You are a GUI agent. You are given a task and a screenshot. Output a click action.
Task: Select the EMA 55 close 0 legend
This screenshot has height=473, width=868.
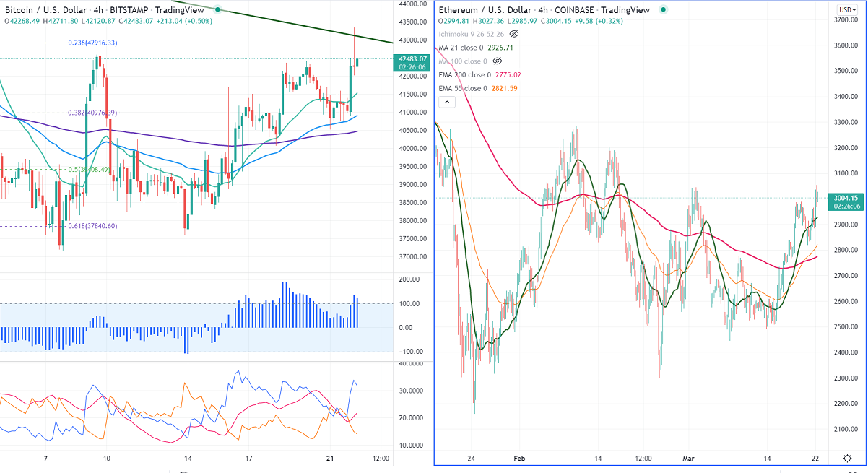click(463, 89)
